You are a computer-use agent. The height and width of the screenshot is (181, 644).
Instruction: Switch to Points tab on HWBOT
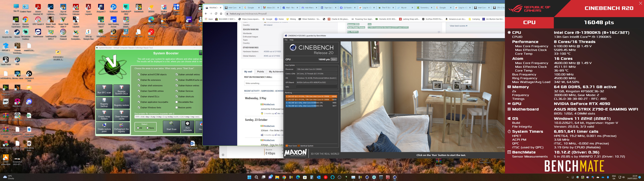coord(260,72)
